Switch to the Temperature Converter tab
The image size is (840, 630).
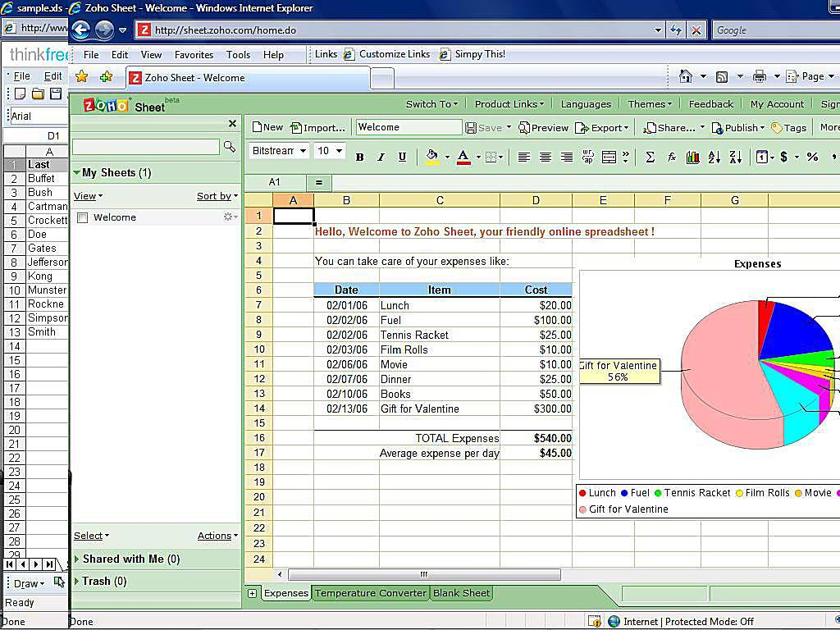[x=370, y=592]
